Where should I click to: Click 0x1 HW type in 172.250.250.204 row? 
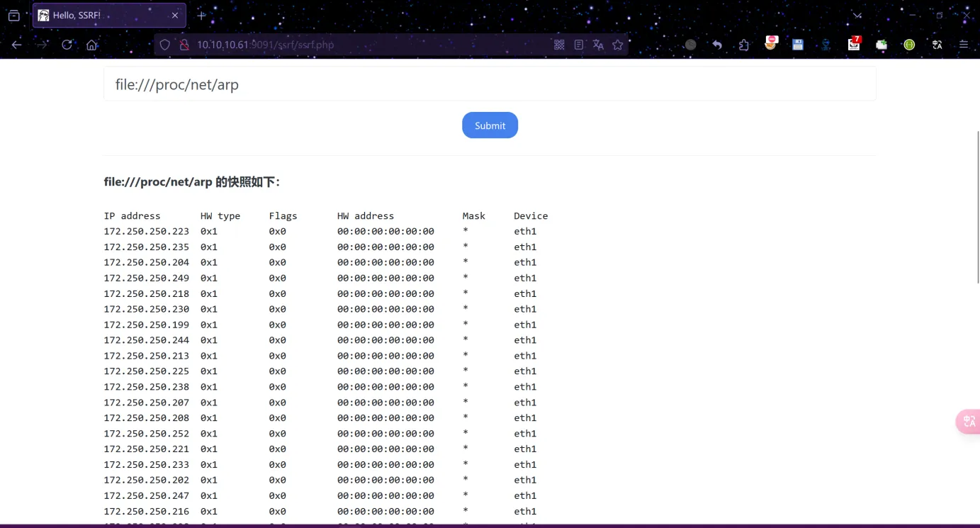pyautogui.click(x=209, y=262)
